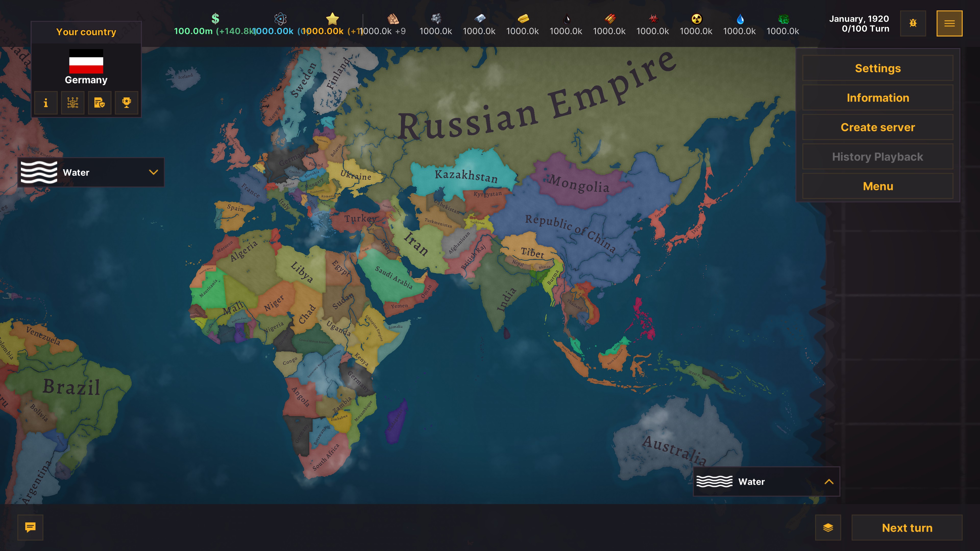
Task: Toggle the hamburger menu button
Action: 949,23
